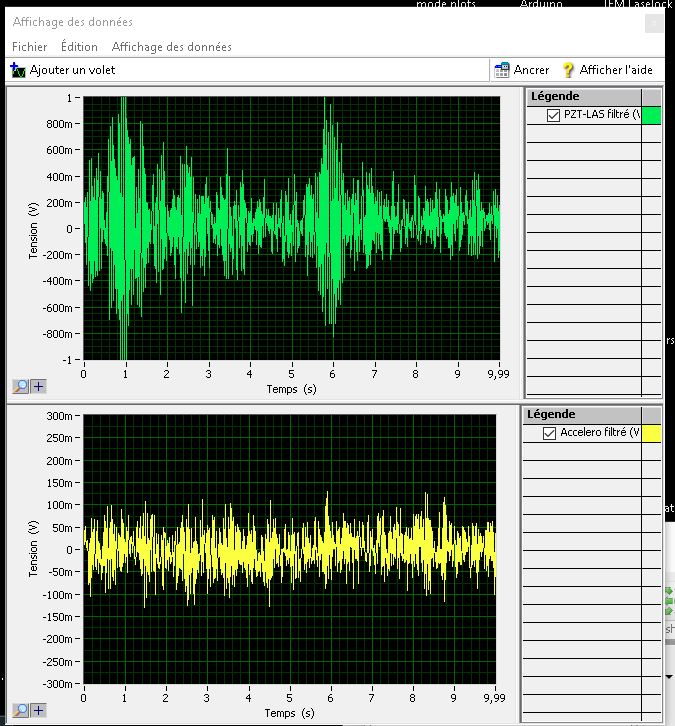Select the zoom tool under the top graph
This screenshot has height=726, width=675.
(21, 386)
